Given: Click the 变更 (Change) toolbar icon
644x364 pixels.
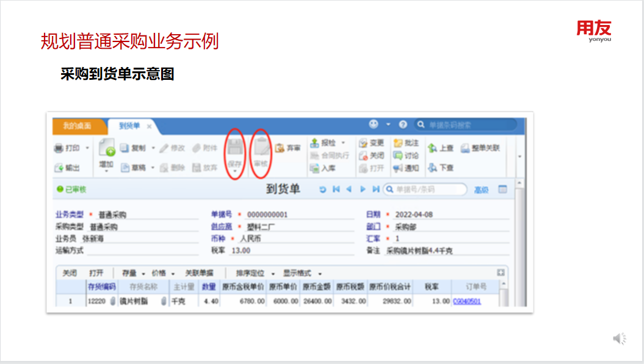Looking at the screenshot, I should (x=363, y=143).
